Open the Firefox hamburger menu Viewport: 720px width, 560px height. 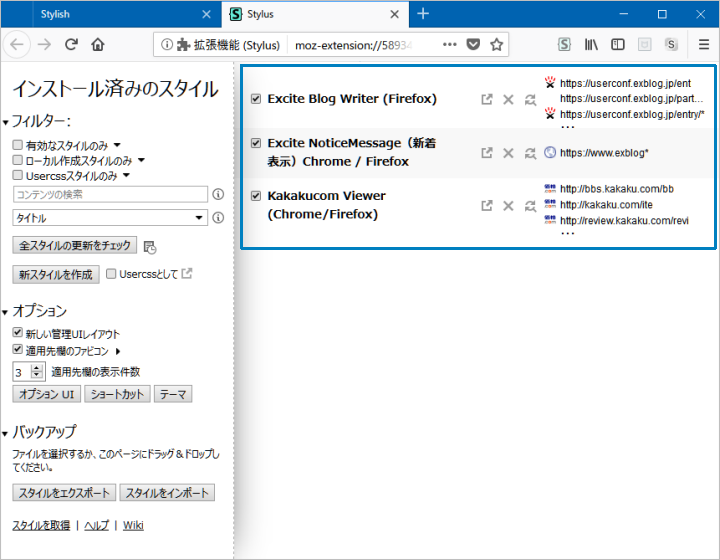703,45
